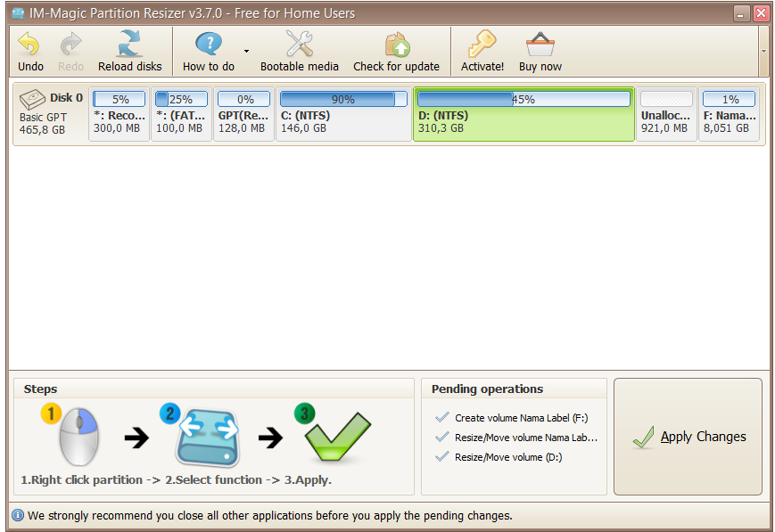Screen dimensions: 775x532
Task: Click the Check for update icon
Action: click(x=396, y=42)
